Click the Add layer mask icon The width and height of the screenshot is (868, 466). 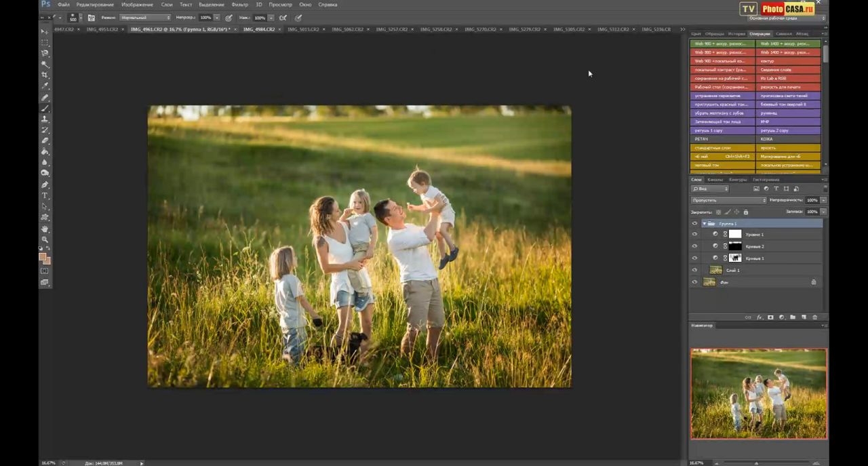[x=770, y=317]
